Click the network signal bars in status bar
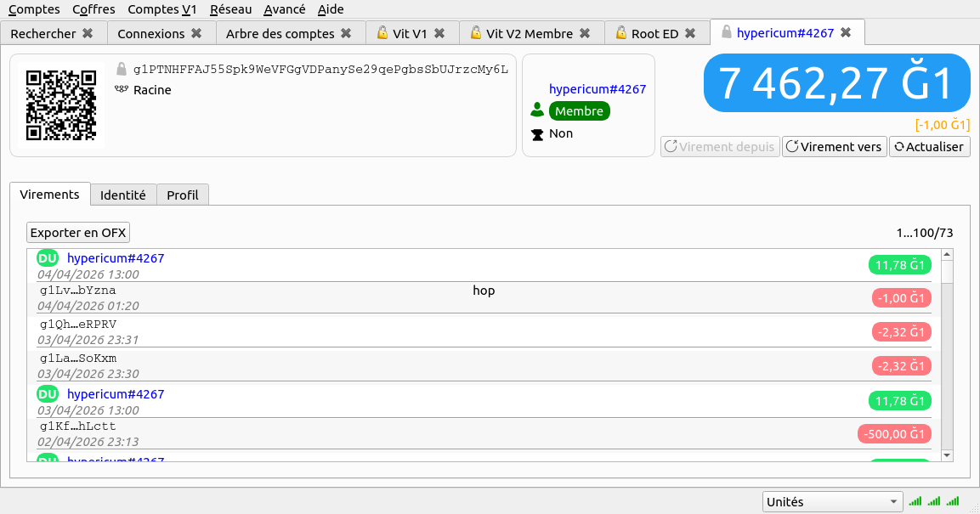 point(934,501)
